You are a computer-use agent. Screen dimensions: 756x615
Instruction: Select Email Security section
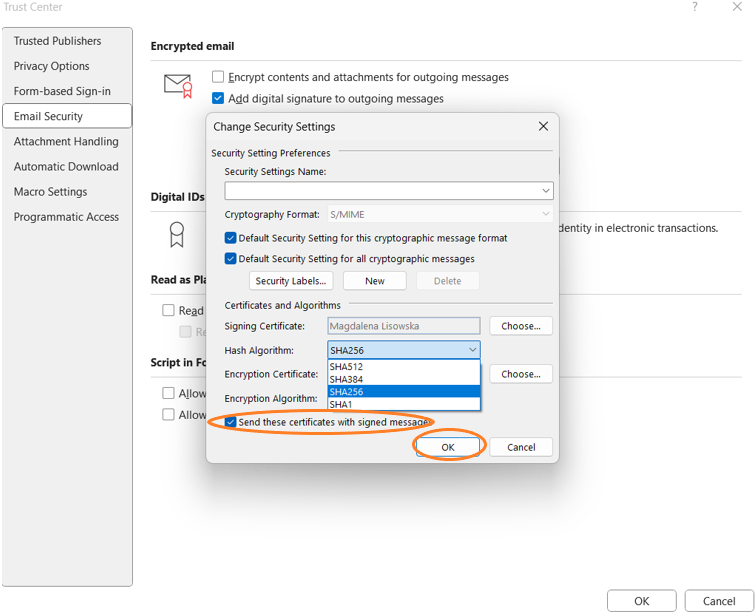[67, 116]
